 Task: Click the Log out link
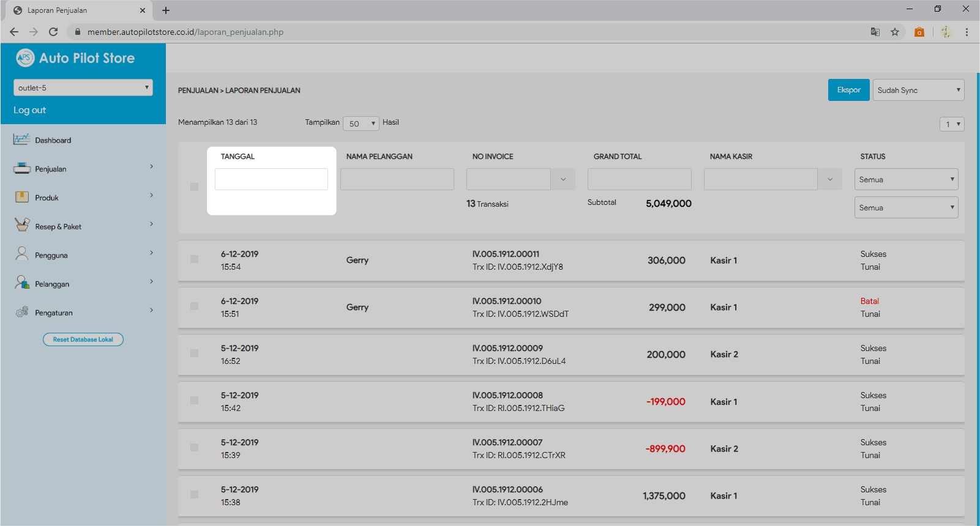(x=30, y=110)
